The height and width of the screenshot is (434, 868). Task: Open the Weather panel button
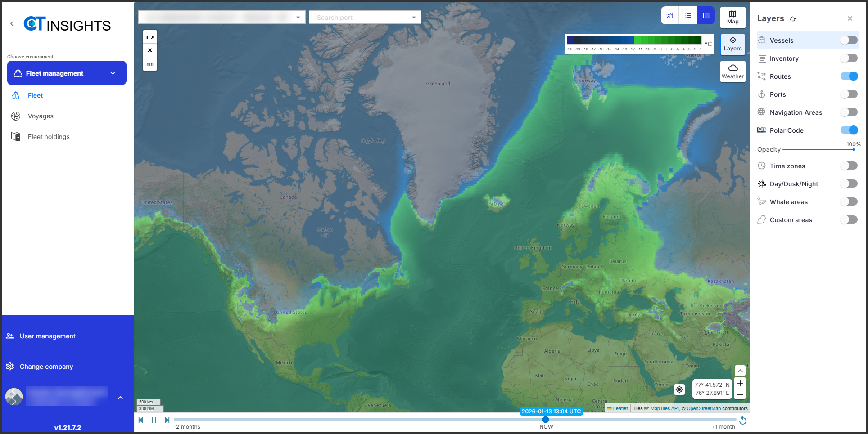[x=732, y=72]
